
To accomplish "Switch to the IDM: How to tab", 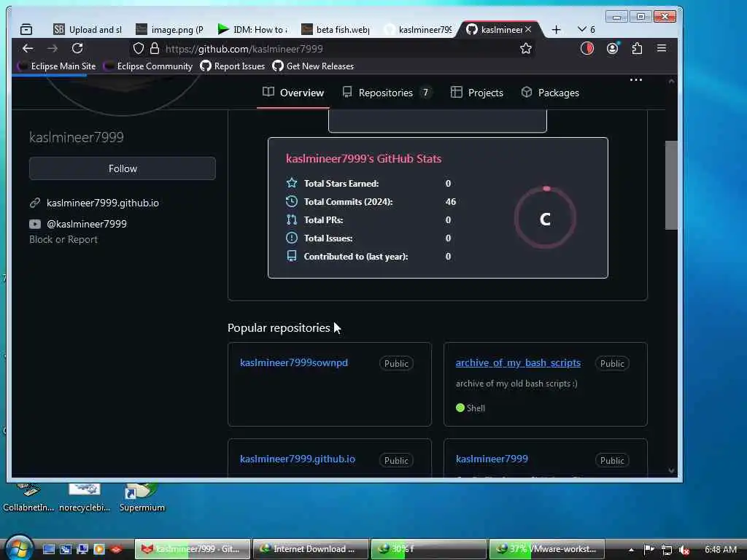I will [252, 29].
